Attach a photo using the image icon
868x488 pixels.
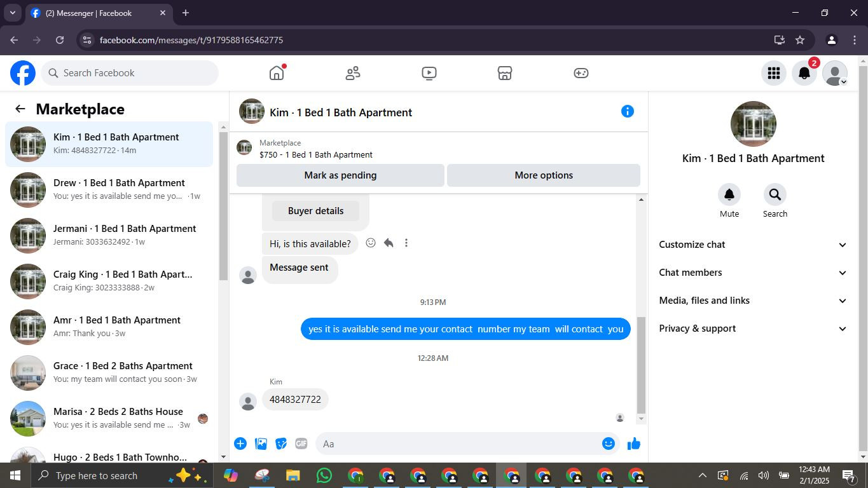pyautogui.click(x=261, y=444)
